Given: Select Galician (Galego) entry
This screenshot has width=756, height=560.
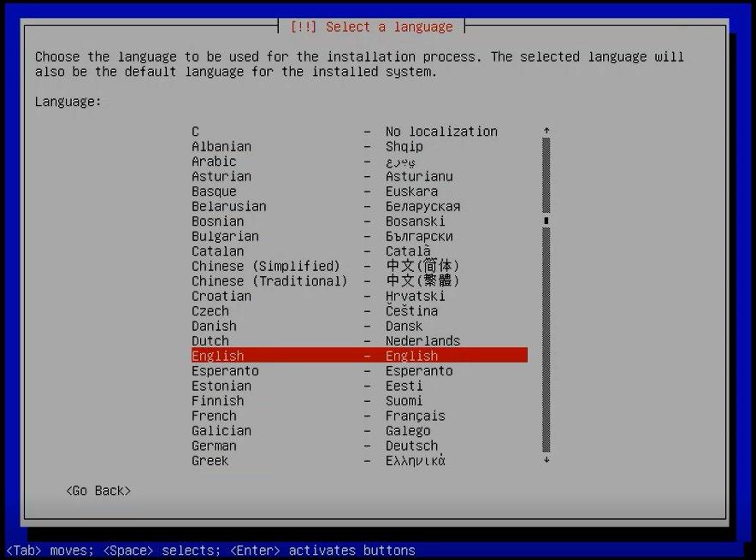Looking at the screenshot, I should pos(359,430).
